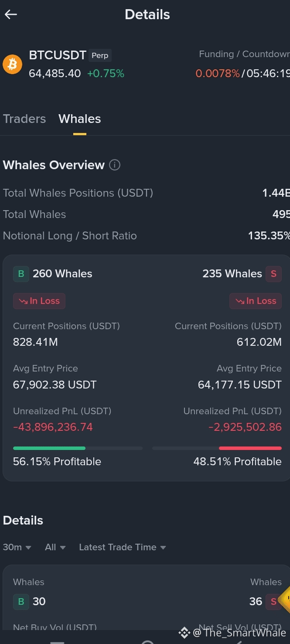Tap the red S badge next to 36
Image resolution: width=290 pixels, height=644 pixels.
(274, 602)
